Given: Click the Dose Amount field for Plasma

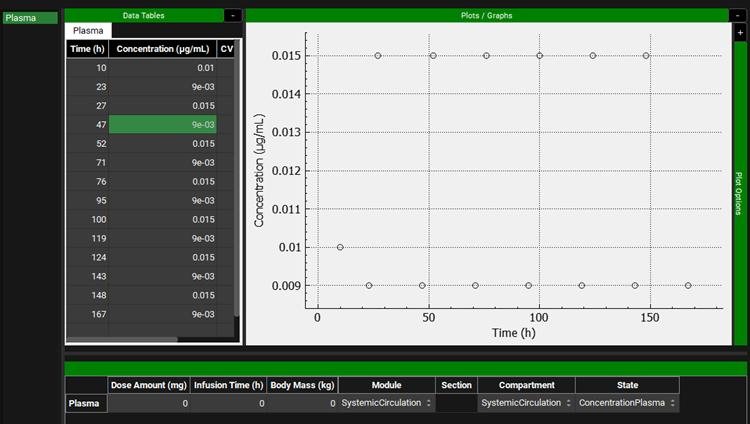Looking at the screenshot, I should pos(148,403).
